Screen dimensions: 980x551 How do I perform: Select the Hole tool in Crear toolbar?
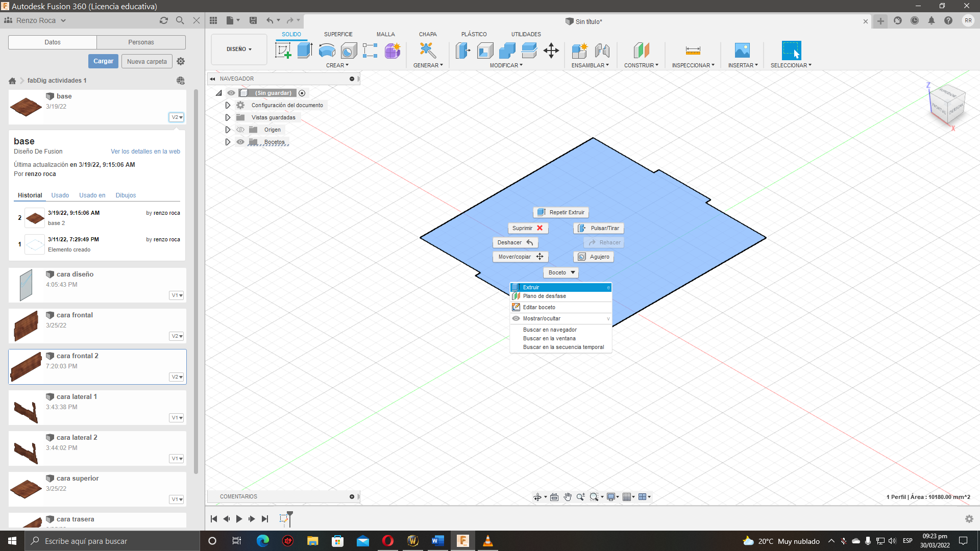click(x=349, y=51)
